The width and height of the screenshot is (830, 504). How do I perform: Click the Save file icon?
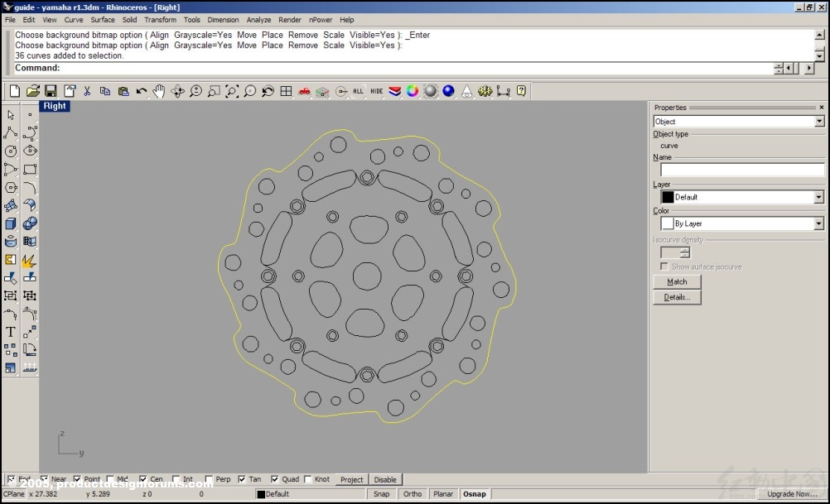pos(51,91)
